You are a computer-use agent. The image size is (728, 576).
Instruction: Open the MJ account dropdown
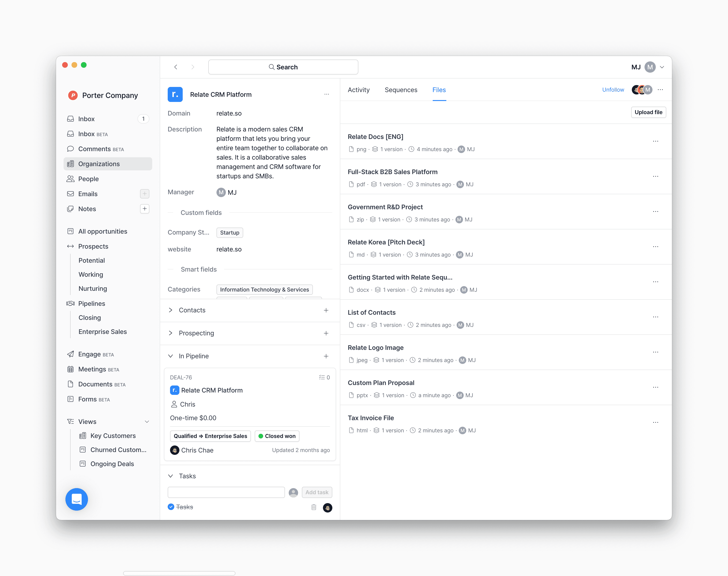[662, 67]
